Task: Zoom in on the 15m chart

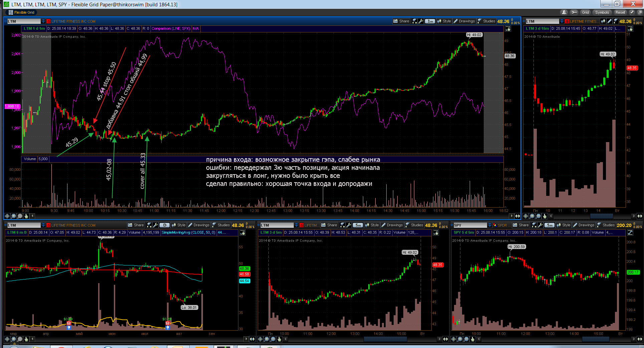Action: 532,216
